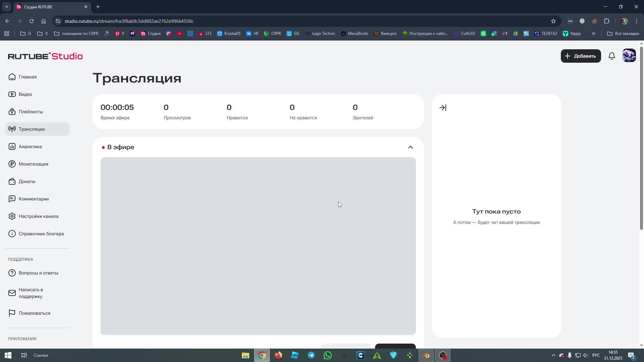This screenshot has height=362, width=644.
Task: Open the помощник по CRPR bookmark folder
Action: [x=76, y=34]
